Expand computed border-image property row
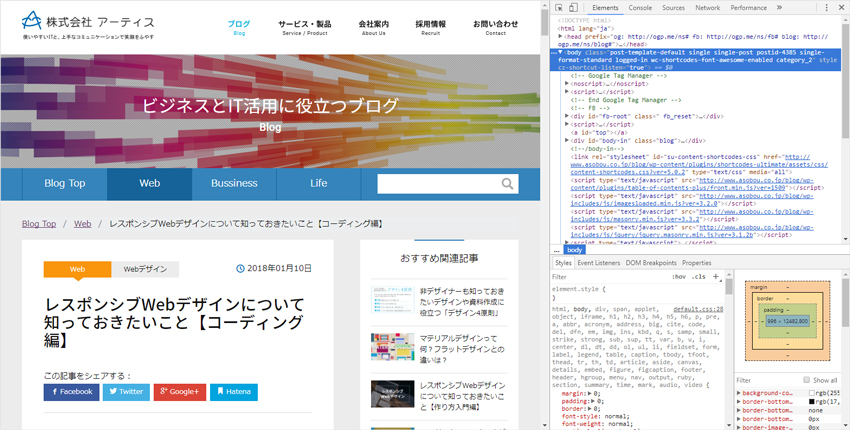 739,427
